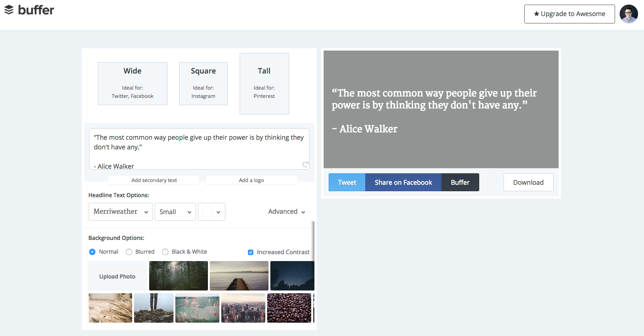The width and height of the screenshot is (644, 336).
Task: Choose the person standing on rocks photo
Action: [154, 308]
